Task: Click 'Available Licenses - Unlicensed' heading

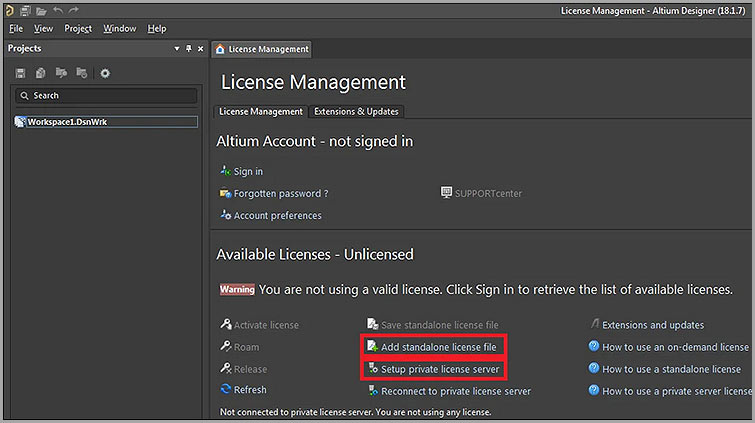Action: (315, 254)
